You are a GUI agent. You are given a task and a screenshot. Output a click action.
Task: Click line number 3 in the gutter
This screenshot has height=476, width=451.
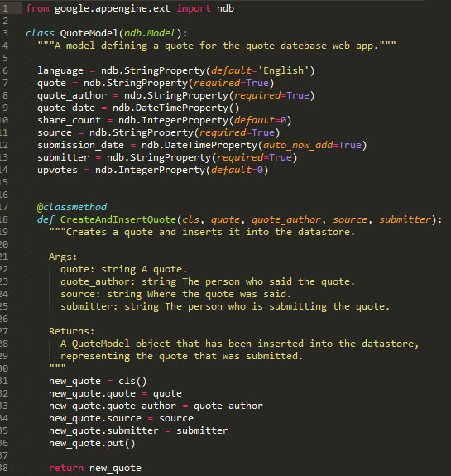5,33
